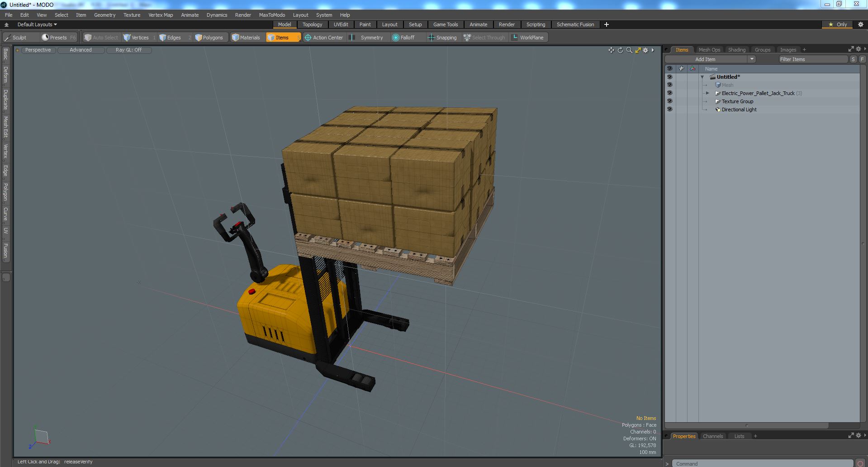The width and height of the screenshot is (868, 467).
Task: Switch to Edges selection mode
Action: pos(174,38)
